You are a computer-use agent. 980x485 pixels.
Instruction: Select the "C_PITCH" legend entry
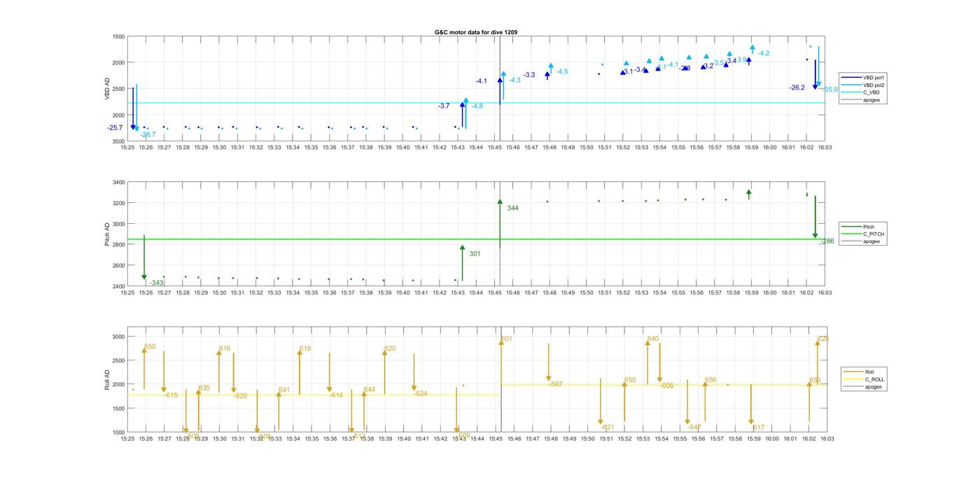(863, 234)
